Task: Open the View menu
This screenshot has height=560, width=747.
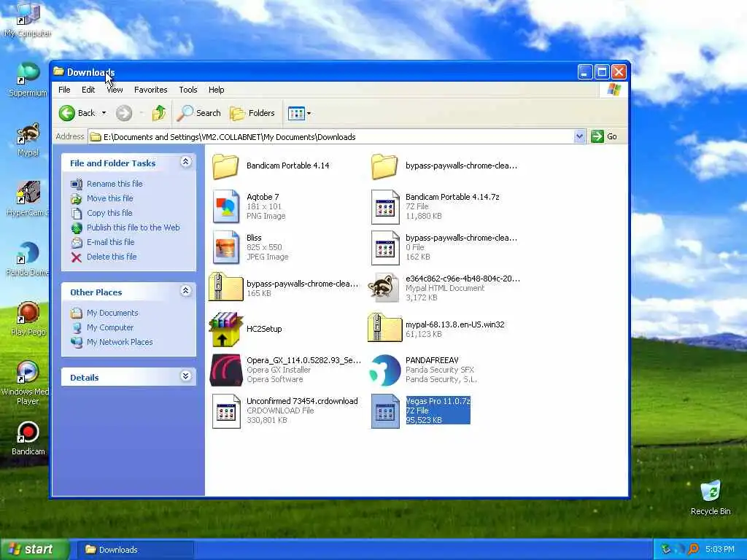Action: tap(115, 90)
